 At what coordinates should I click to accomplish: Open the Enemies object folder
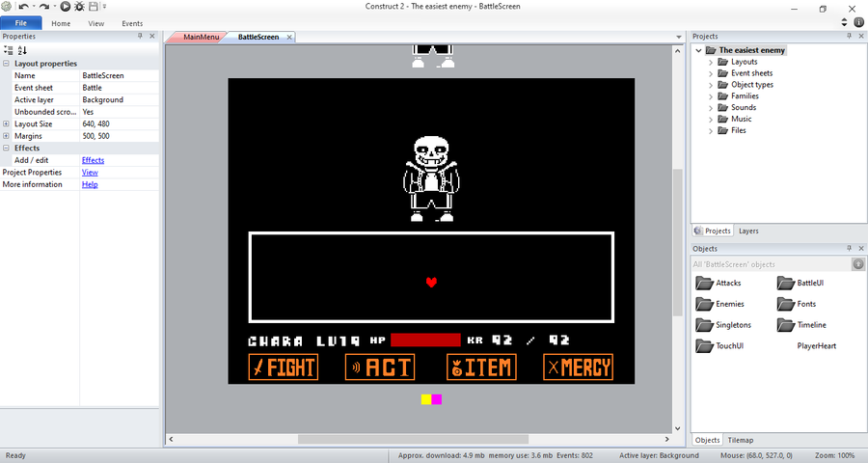pos(719,304)
